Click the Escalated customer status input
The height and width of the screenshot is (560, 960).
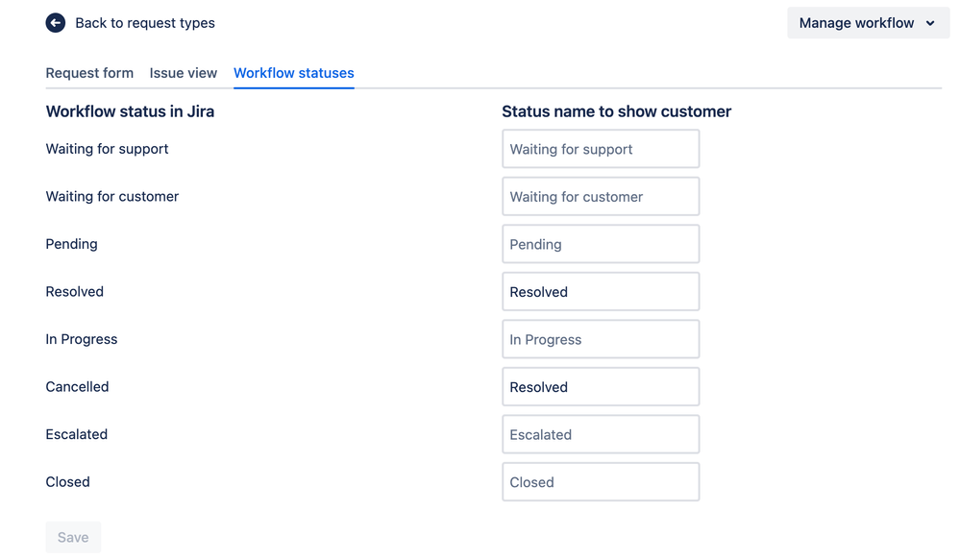[x=601, y=434]
